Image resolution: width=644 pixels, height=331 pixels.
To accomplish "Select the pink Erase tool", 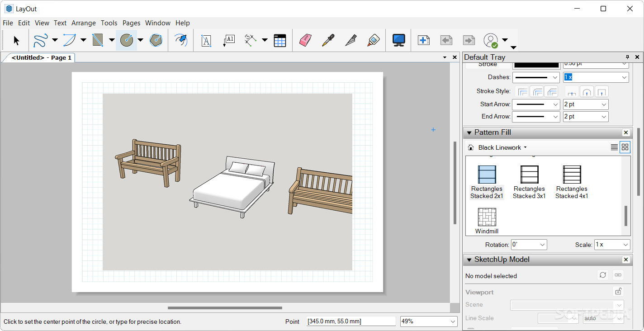I will [x=306, y=41].
